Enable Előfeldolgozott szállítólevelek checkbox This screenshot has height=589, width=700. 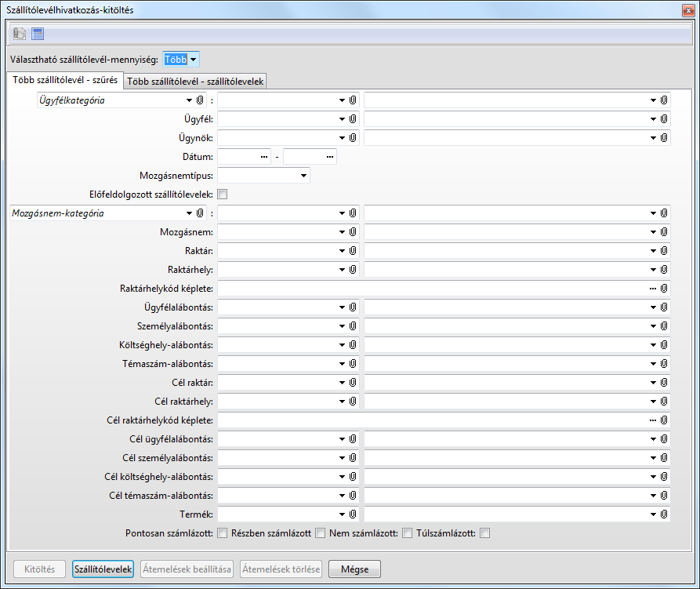pos(223,195)
